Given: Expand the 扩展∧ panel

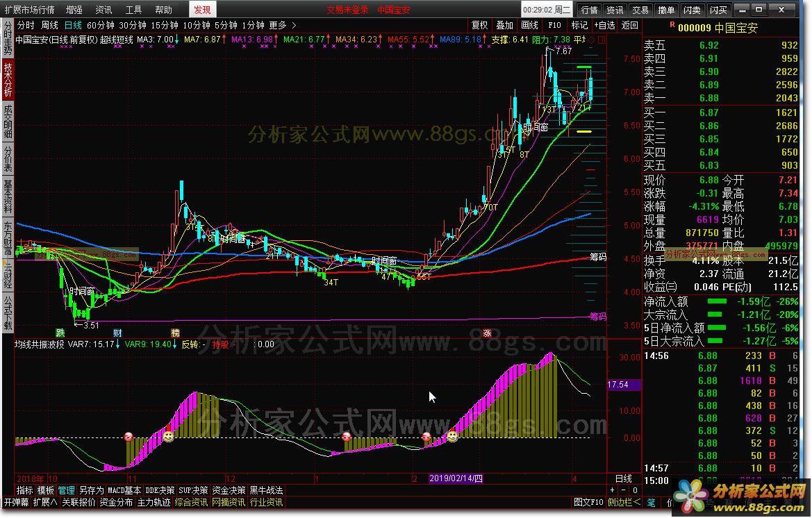Looking at the screenshot, I should click(46, 503).
